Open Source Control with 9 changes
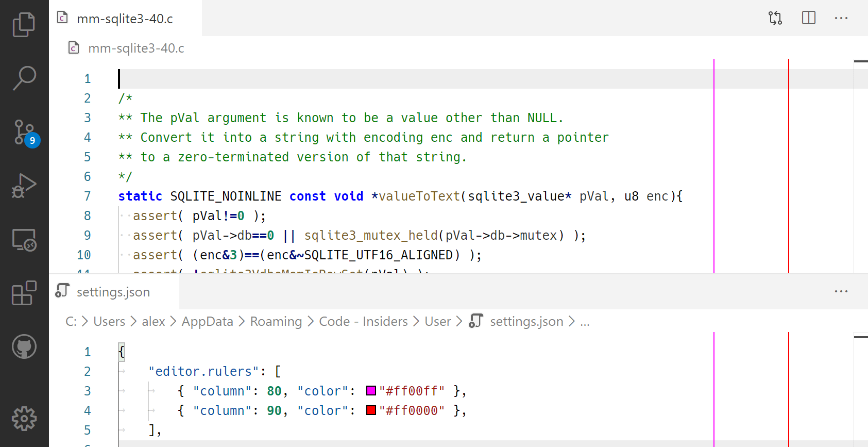Screen dimensions: 868x447 (x=24, y=133)
